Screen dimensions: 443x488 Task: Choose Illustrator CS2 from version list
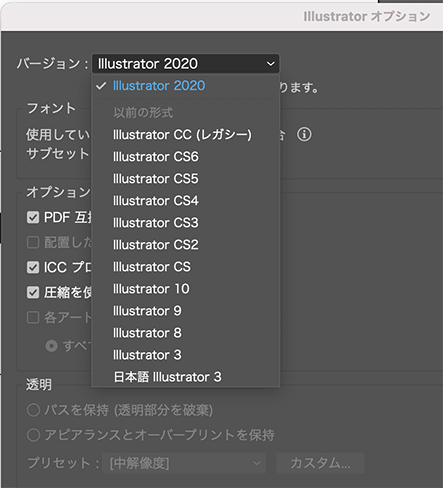[x=186, y=245]
